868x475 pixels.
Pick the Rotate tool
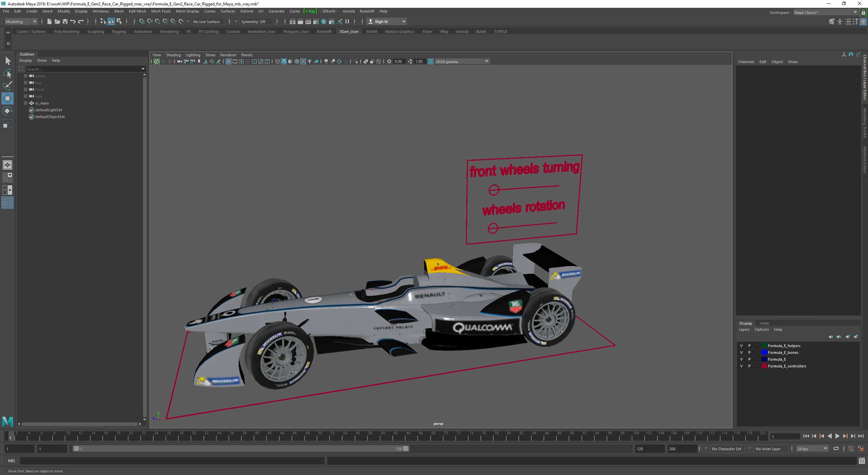point(7,111)
